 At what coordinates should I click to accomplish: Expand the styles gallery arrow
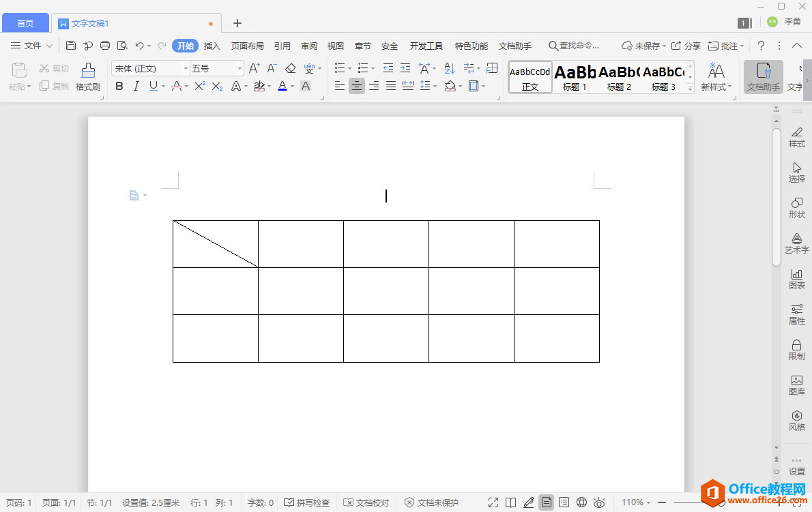click(x=690, y=89)
